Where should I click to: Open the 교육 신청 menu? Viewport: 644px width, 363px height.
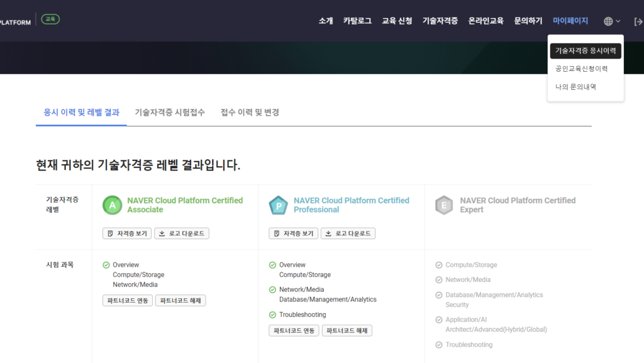397,21
